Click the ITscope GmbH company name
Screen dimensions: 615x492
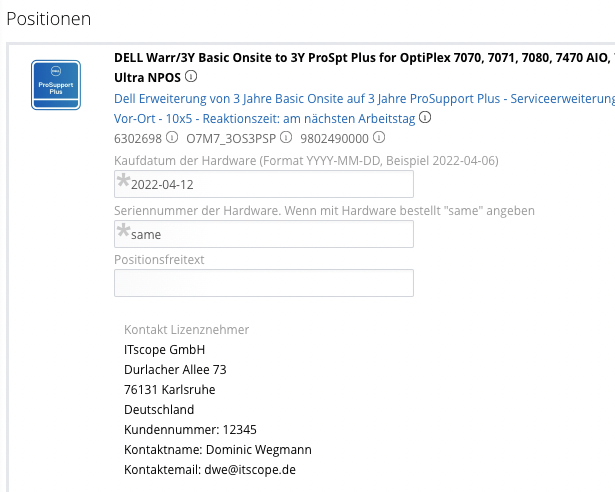point(164,349)
